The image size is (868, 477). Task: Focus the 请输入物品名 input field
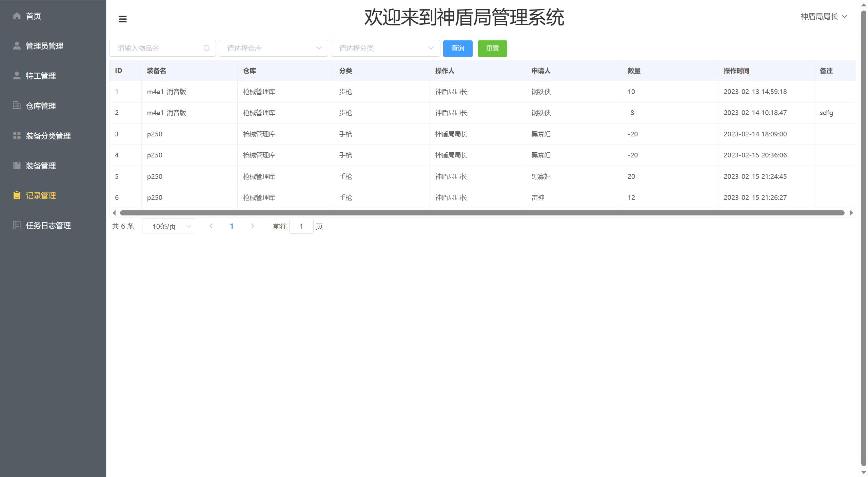tap(162, 48)
